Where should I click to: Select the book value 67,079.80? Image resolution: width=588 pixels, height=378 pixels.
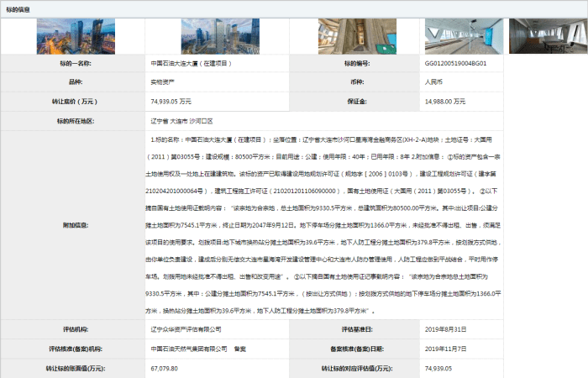165,369
